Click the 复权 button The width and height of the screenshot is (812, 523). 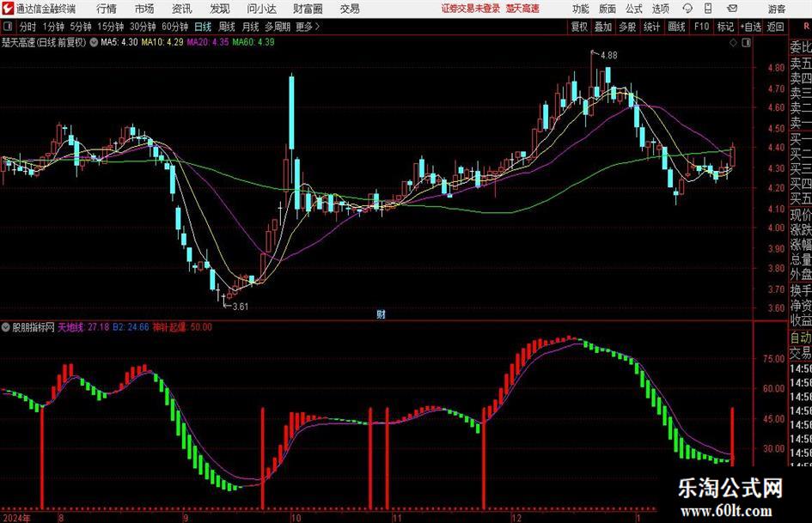tap(579, 27)
